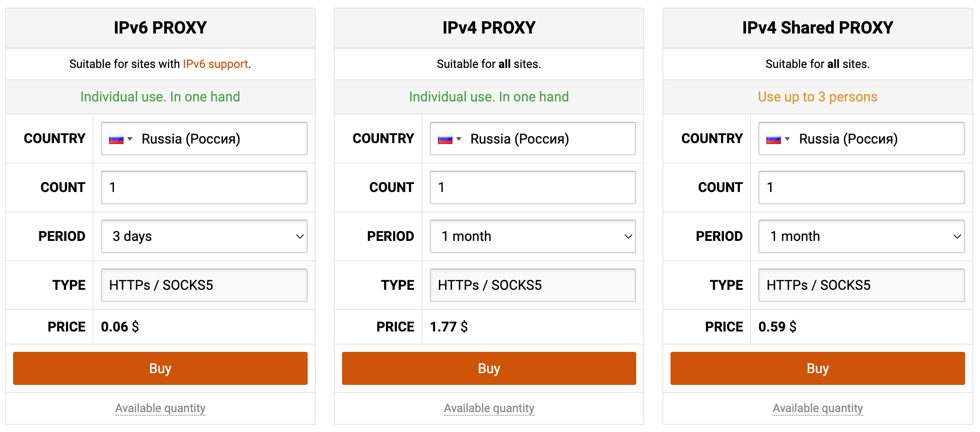
Task: Click the Russia flag icon in IPv4 PROXY panel
Action: click(445, 139)
